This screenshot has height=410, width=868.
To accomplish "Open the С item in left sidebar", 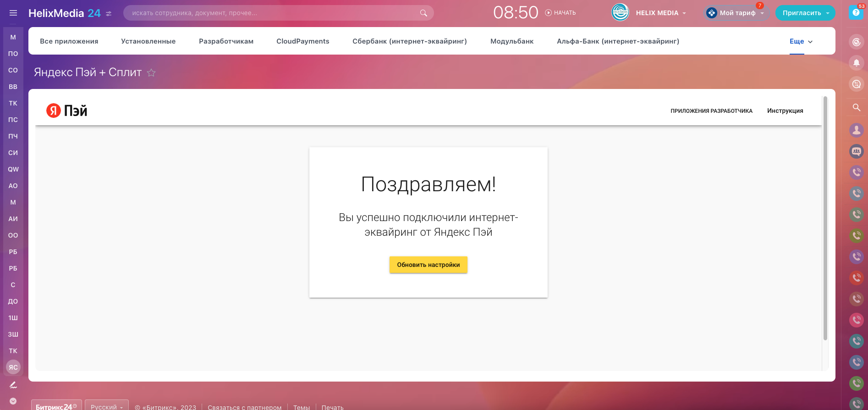I will [x=13, y=285].
